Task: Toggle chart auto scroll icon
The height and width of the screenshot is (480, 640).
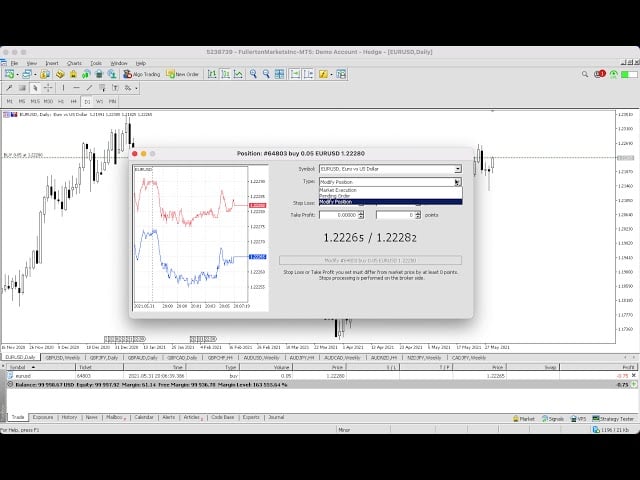Action: [295, 74]
